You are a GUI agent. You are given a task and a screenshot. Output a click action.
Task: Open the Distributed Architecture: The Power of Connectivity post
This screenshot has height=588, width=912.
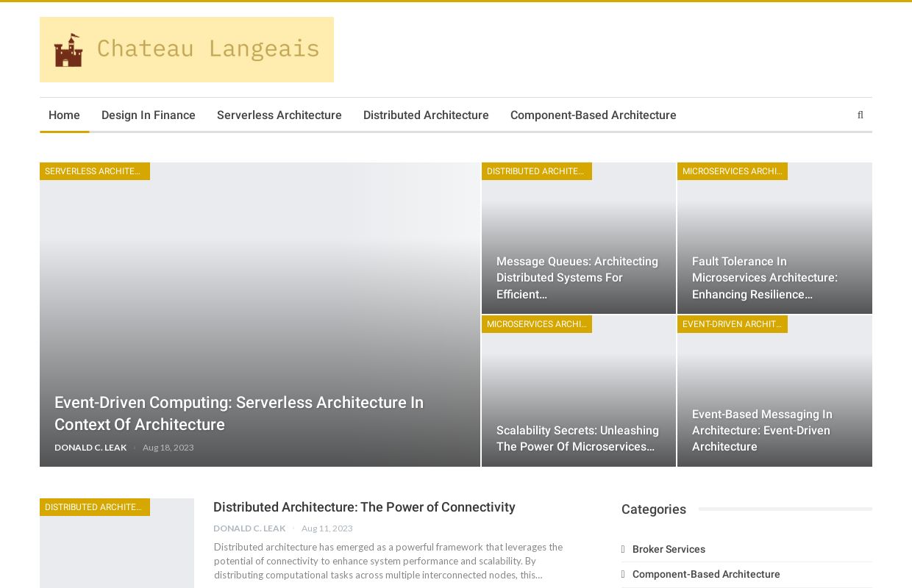point(364,507)
